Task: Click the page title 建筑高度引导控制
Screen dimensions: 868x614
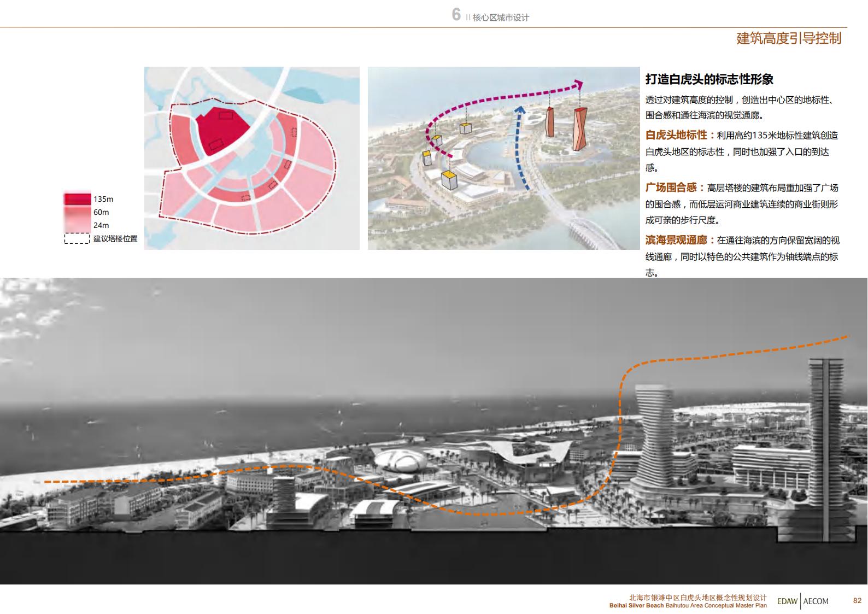Action: pos(789,38)
